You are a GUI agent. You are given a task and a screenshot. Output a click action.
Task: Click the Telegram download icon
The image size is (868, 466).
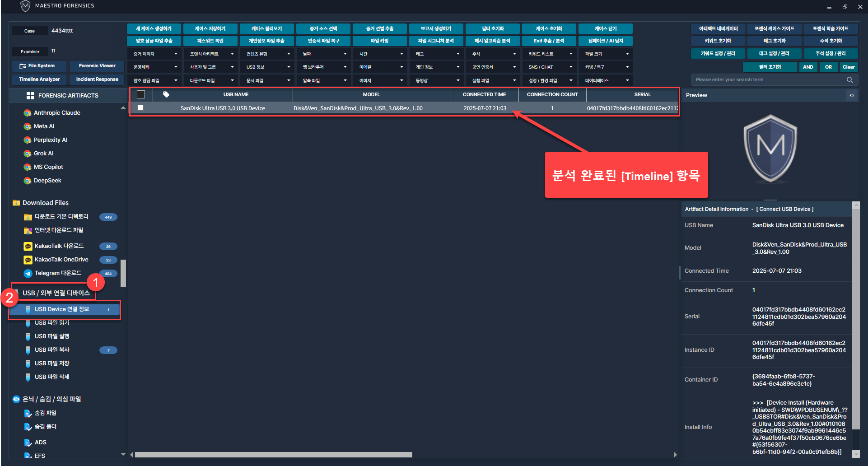pyautogui.click(x=28, y=273)
